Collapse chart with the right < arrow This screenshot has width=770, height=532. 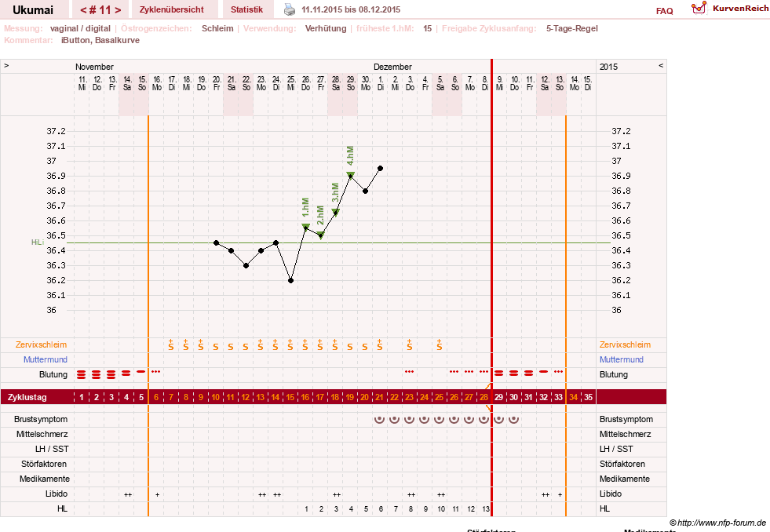pyautogui.click(x=660, y=65)
